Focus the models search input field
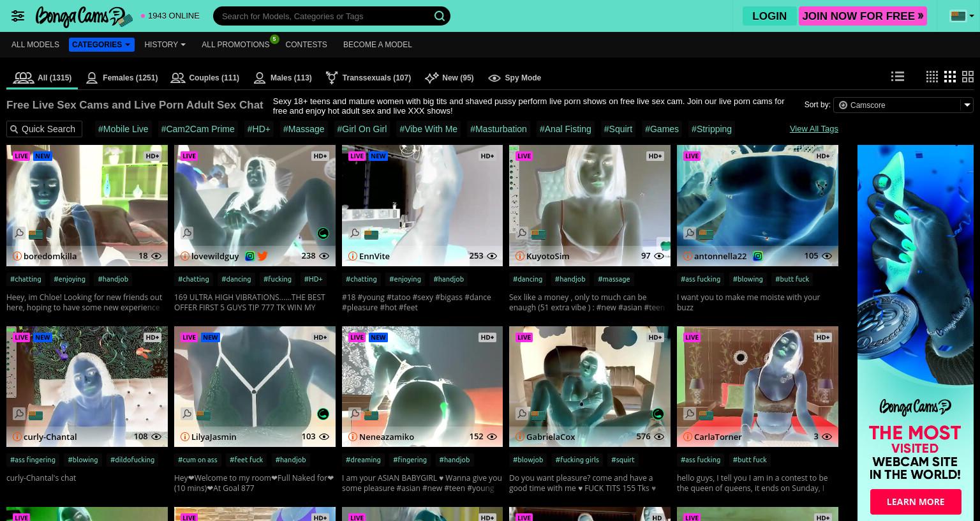 [324, 16]
